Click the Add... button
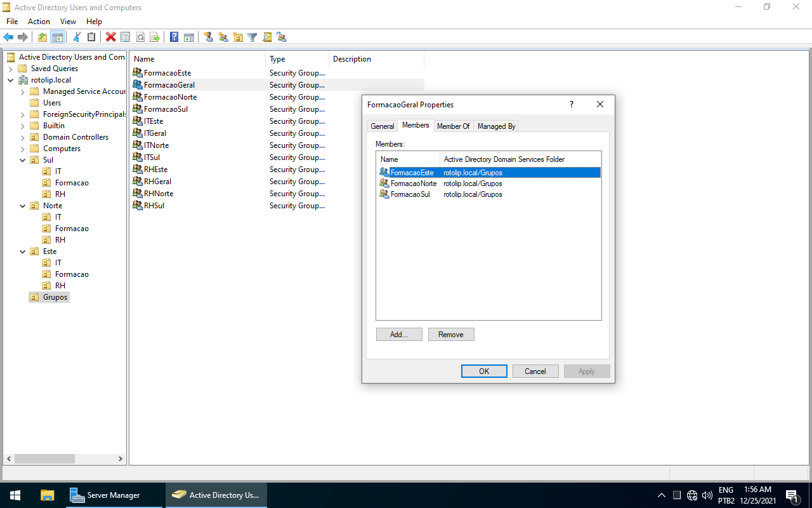 pyautogui.click(x=398, y=335)
